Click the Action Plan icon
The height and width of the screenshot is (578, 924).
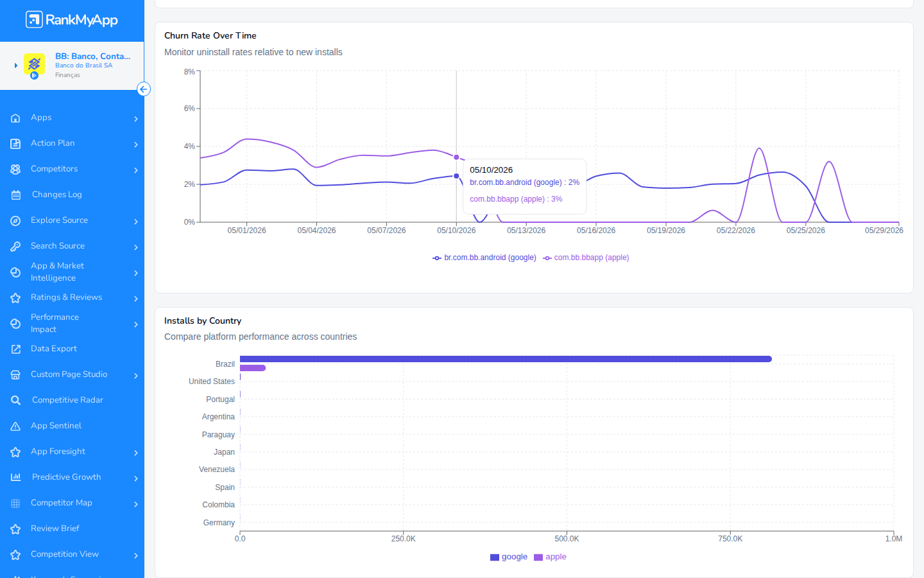(x=15, y=144)
